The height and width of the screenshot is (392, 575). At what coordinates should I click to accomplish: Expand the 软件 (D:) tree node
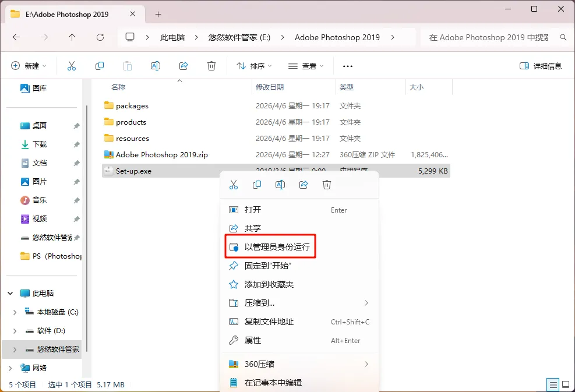tap(15, 331)
